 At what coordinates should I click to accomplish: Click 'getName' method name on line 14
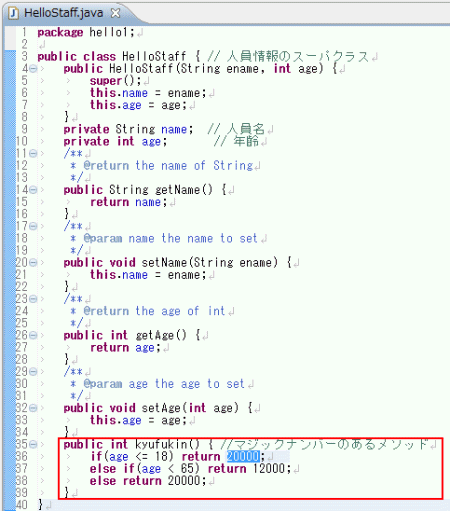(x=178, y=190)
